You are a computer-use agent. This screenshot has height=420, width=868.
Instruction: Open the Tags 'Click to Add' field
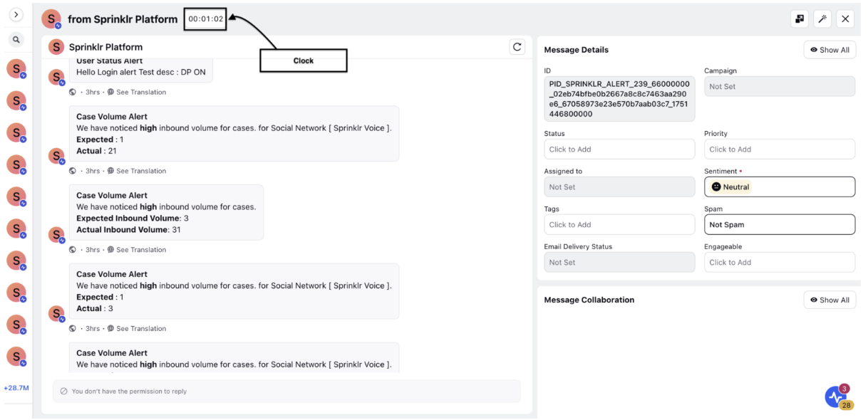coord(619,224)
